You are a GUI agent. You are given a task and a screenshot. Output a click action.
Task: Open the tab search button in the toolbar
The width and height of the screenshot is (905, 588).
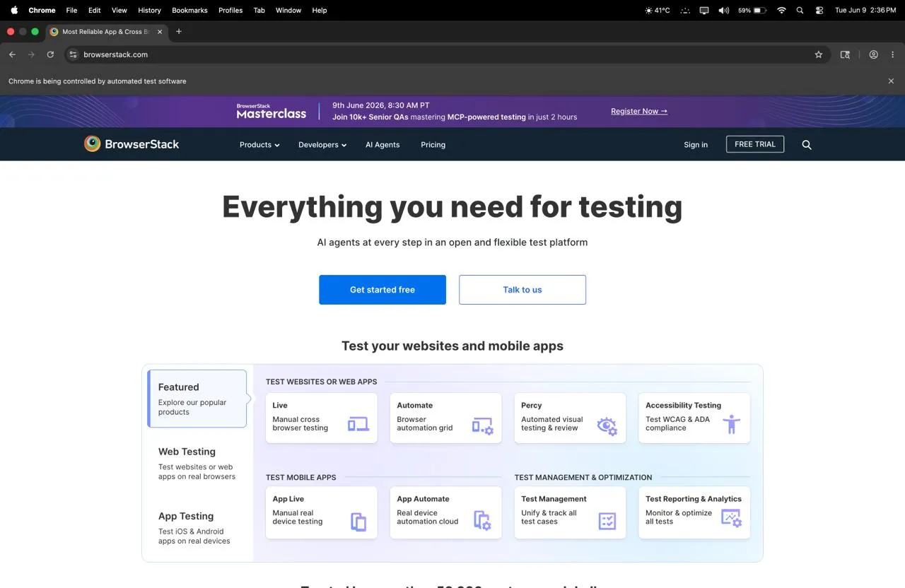[845, 54]
